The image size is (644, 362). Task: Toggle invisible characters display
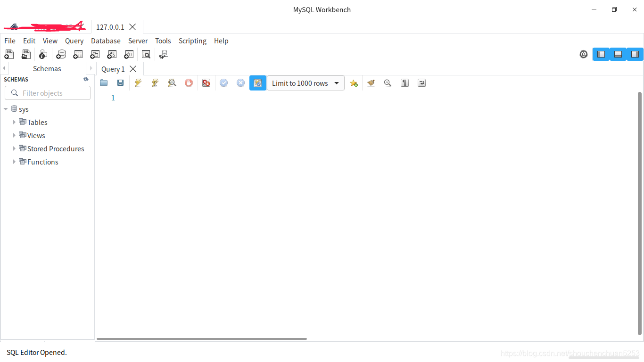[x=405, y=83]
